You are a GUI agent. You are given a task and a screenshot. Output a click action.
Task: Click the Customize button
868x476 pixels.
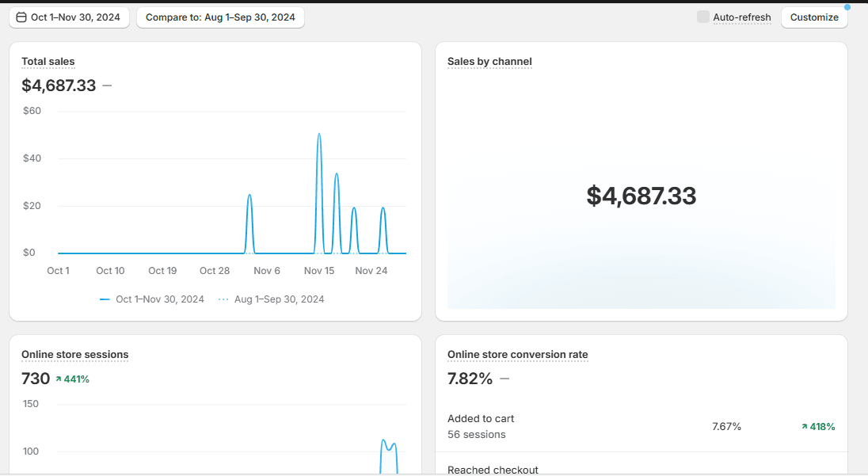click(x=813, y=17)
